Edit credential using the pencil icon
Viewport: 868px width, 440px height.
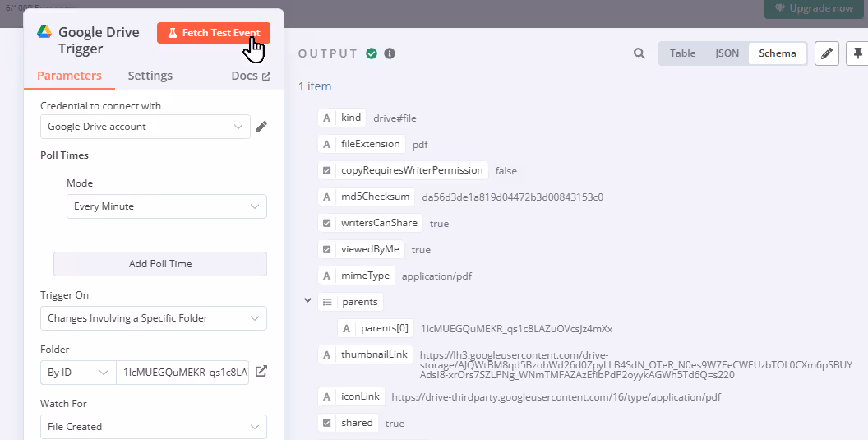click(261, 127)
